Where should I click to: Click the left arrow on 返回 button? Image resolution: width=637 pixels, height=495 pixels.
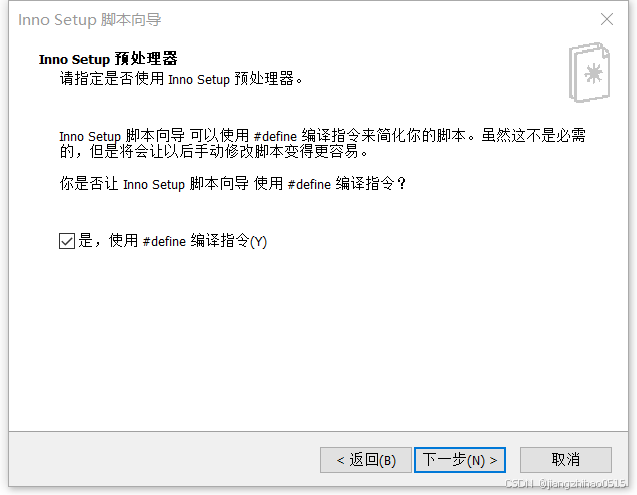(x=340, y=460)
